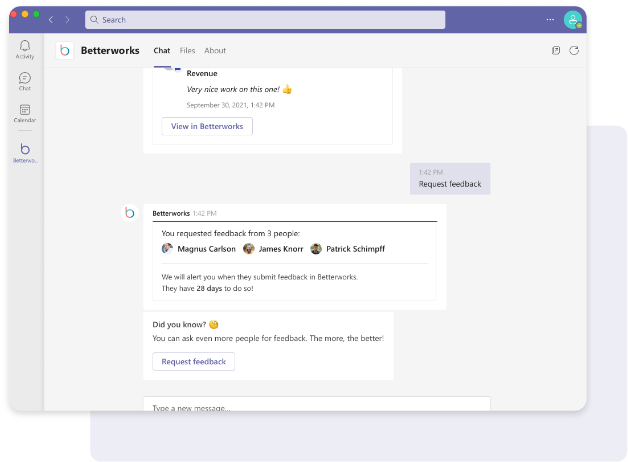Open the more options ellipsis menu
Image resolution: width=628 pixels, height=462 pixels.
(550, 19)
